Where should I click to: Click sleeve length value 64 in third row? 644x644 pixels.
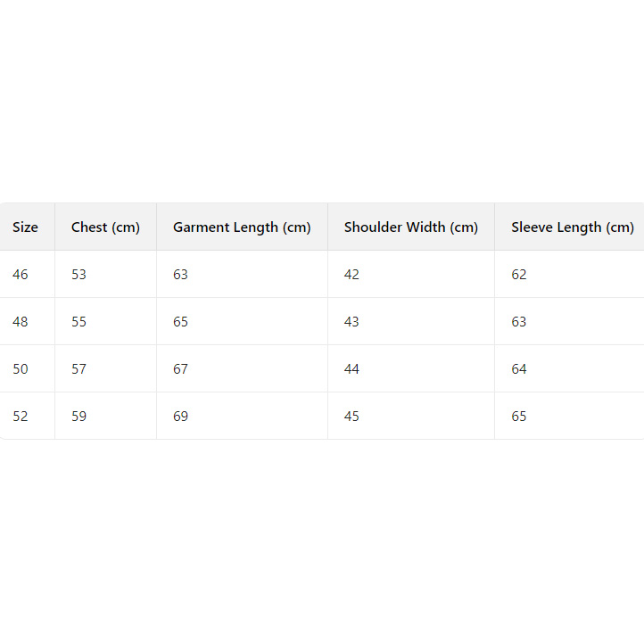point(519,369)
